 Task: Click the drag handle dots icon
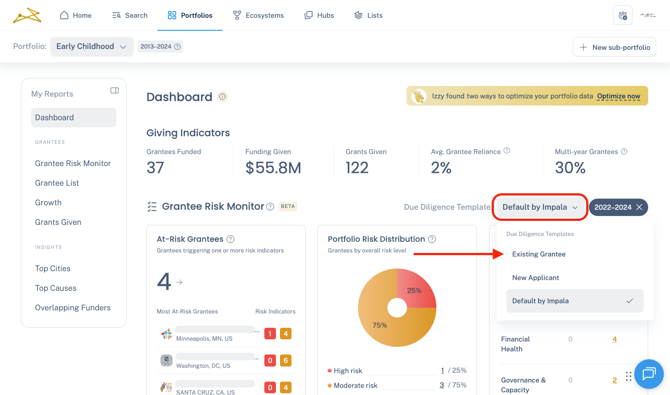tap(629, 376)
